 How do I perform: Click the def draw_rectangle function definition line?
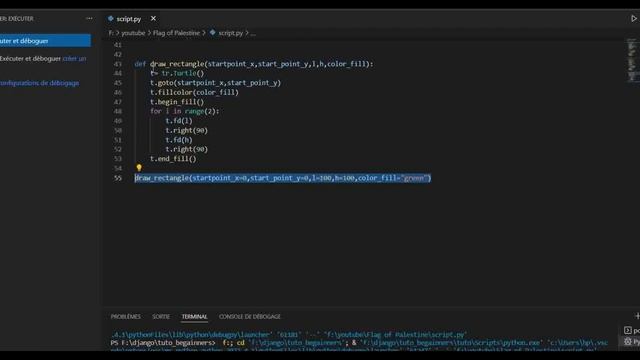(x=254, y=64)
